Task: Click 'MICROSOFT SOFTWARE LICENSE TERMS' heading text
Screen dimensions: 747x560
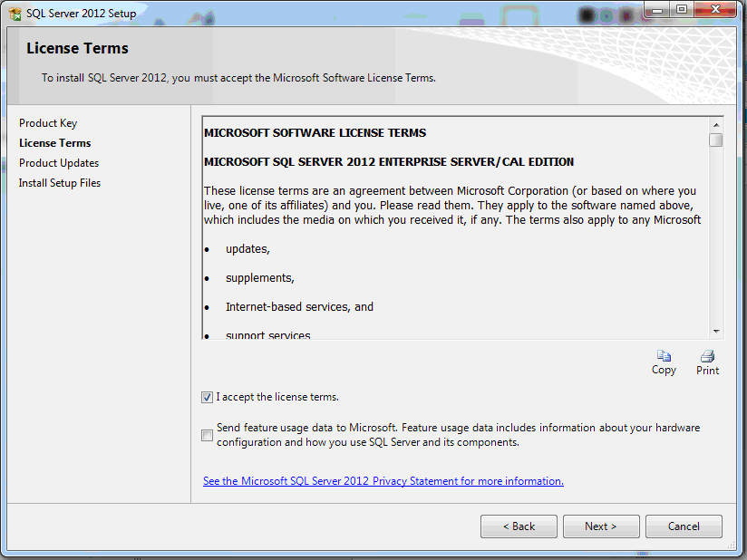Action: 315,133
